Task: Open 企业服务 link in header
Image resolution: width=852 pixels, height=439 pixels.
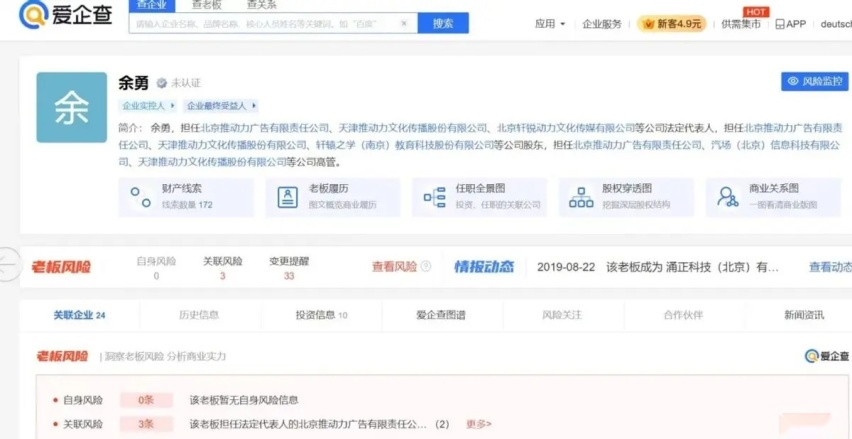Action: [602, 24]
